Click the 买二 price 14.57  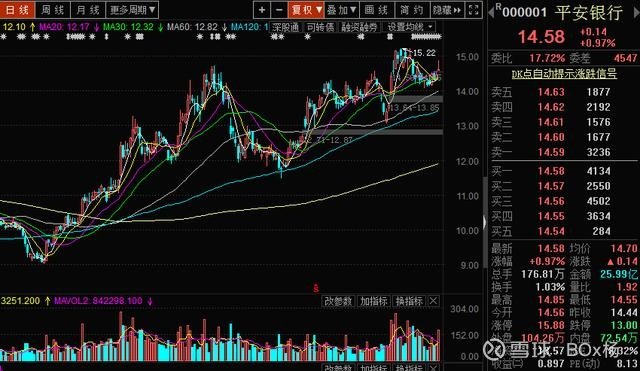pyautogui.click(x=551, y=186)
